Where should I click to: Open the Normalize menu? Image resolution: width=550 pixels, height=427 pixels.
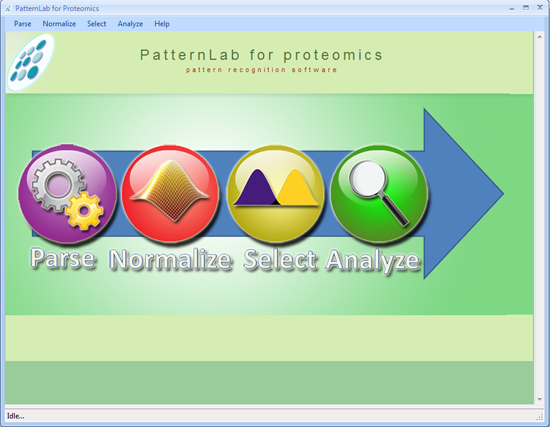[59, 24]
